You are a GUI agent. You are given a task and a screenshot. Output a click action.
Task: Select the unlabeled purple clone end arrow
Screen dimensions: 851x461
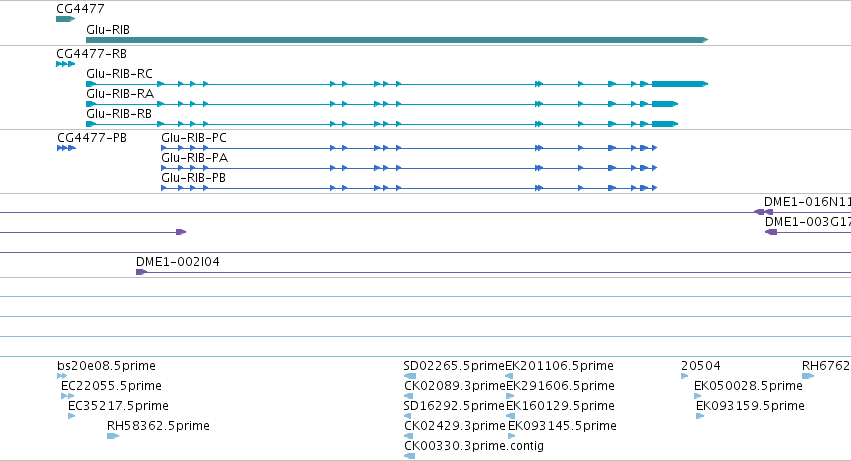click(181, 232)
